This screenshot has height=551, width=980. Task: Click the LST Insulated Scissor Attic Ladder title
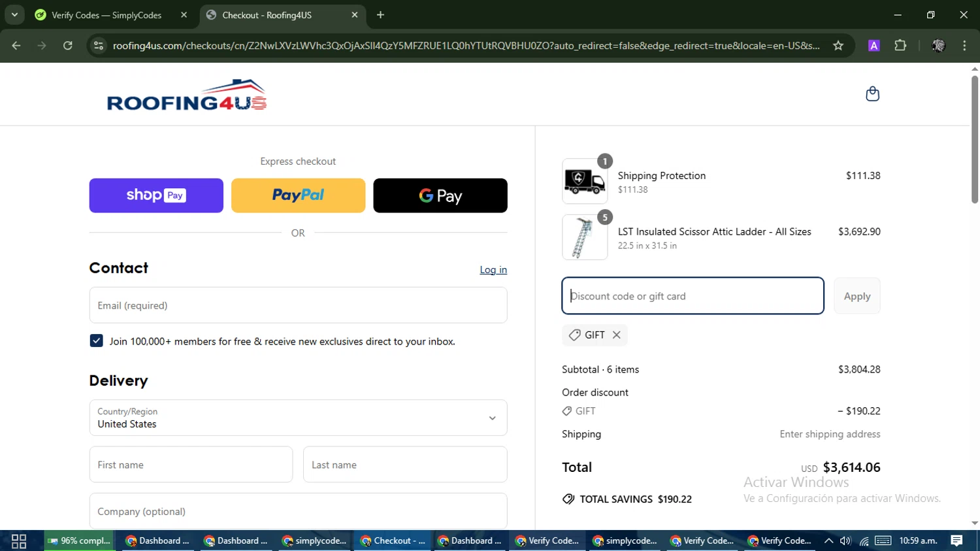pos(714,231)
